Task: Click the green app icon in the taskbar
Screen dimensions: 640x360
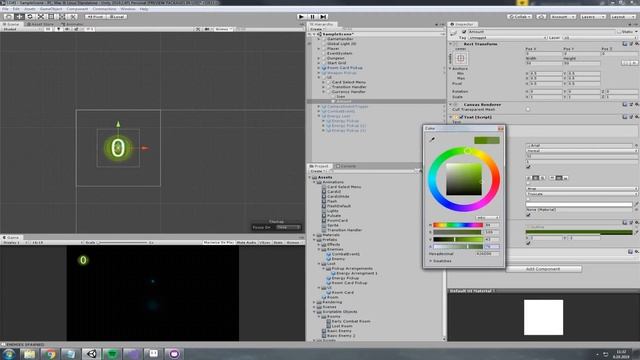Action: 112,353
